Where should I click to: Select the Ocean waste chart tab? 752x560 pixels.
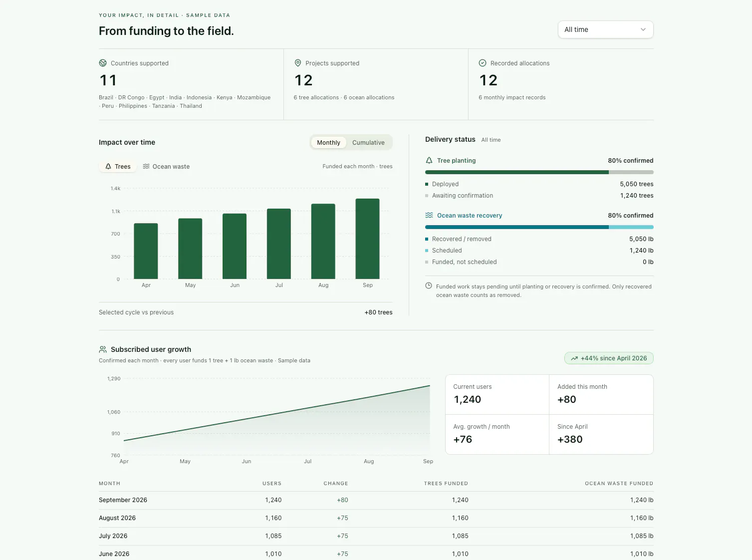166,167
